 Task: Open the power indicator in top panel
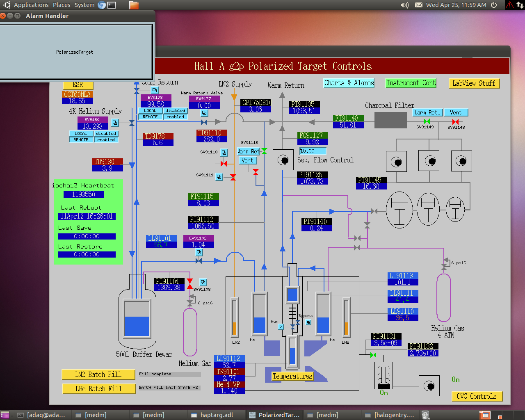point(494,5)
